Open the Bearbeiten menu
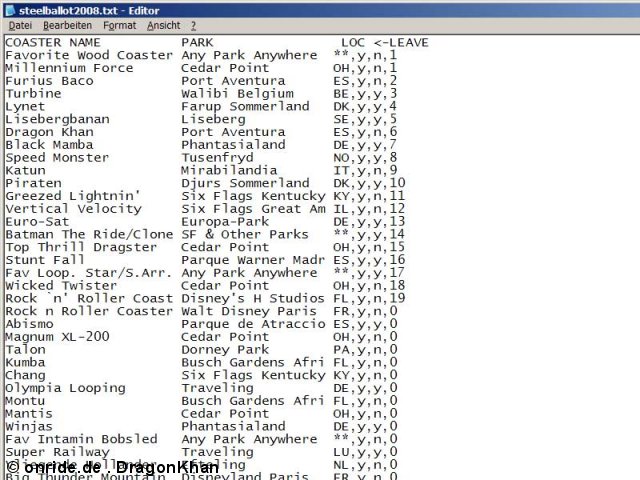 pos(67,26)
